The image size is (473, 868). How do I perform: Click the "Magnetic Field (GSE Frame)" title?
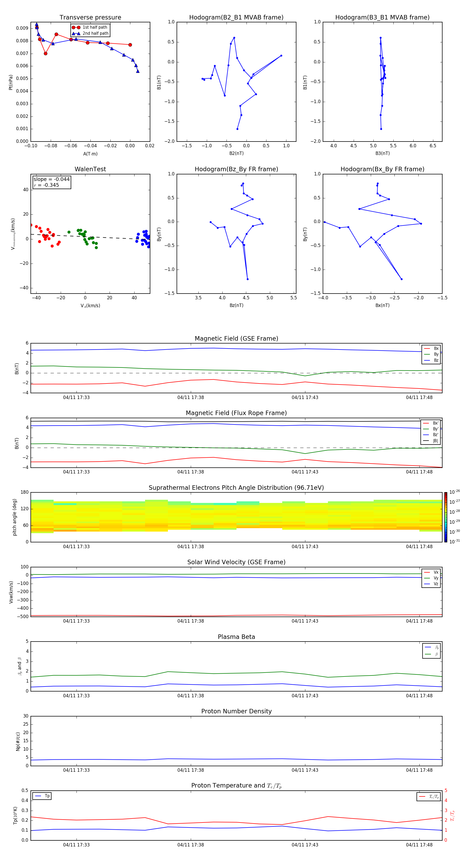(236, 339)
